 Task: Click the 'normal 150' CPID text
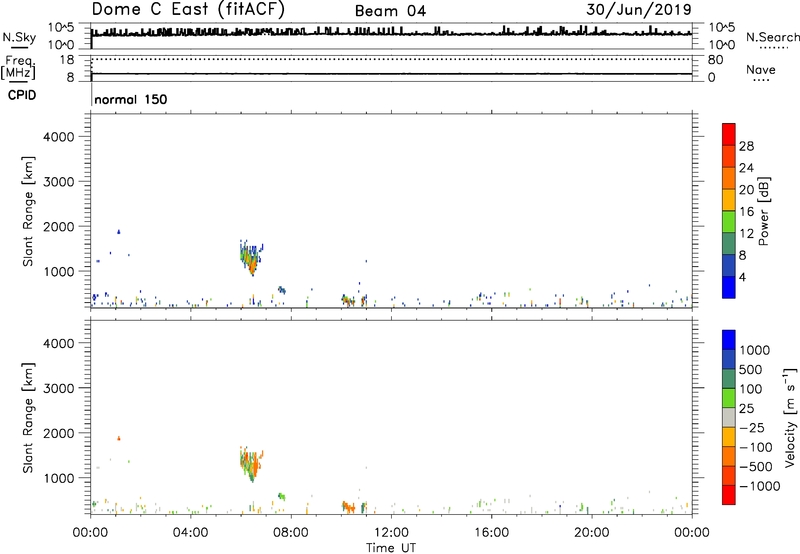131,99
